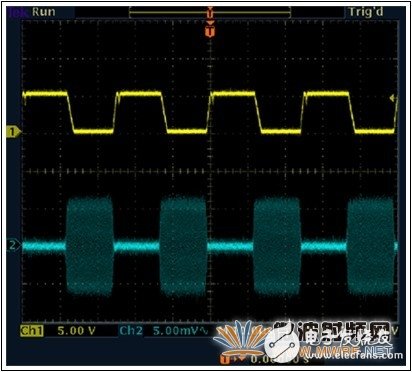Click the record view position bar
The width and height of the screenshot is (412, 372).
click(x=210, y=13)
